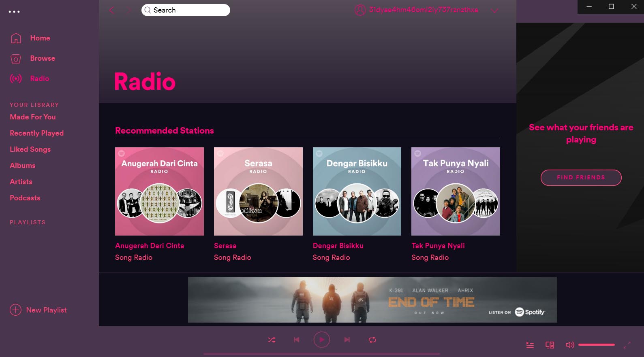Go back with the left arrow
Viewport: 644px width, 357px height.
(x=112, y=10)
